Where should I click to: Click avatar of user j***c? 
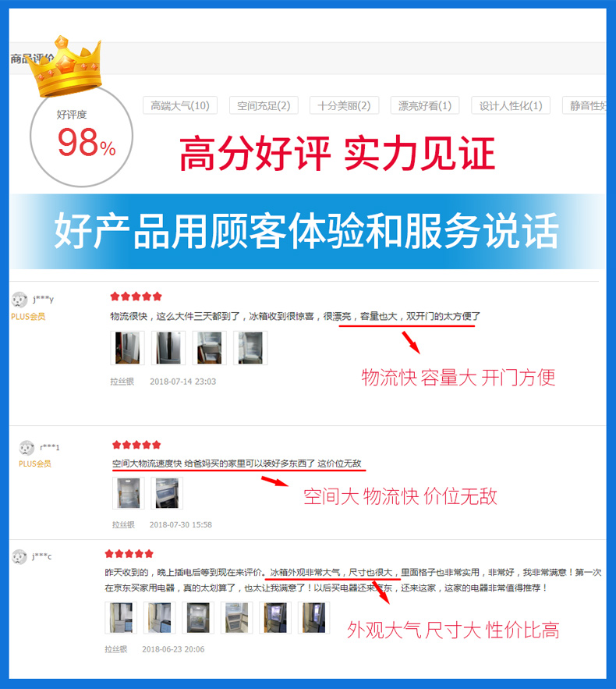click(x=19, y=556)
